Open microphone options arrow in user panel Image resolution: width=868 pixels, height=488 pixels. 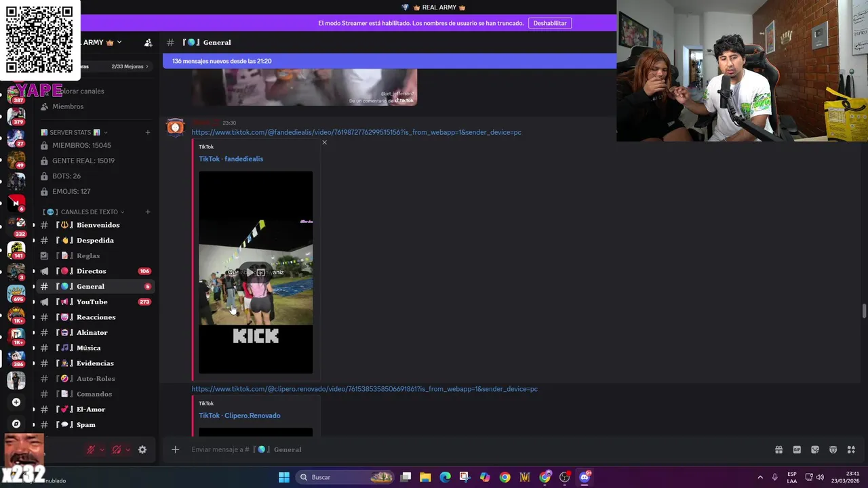[102, 449]
